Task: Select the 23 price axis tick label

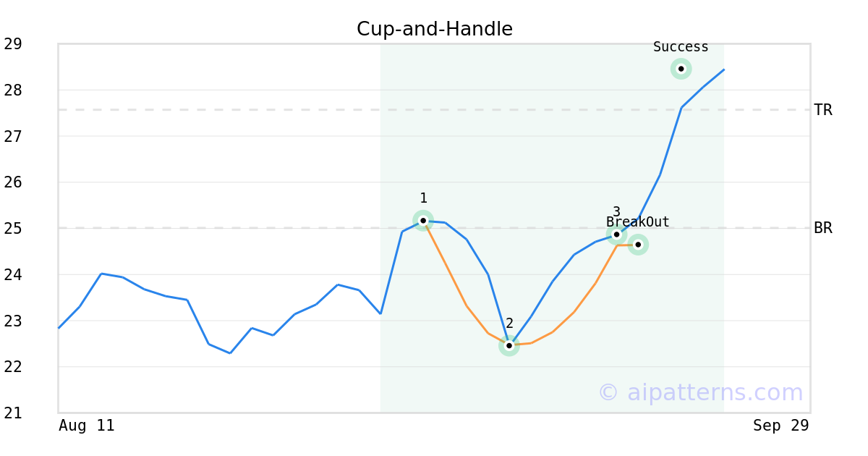Action: pyautogui.click(x=13, y=321)
